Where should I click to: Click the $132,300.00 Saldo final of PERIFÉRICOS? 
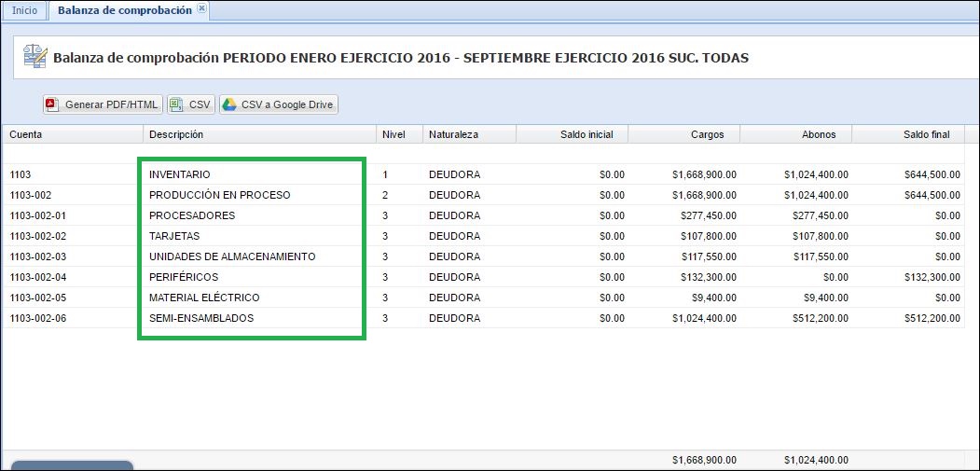[x=932, y=277]
